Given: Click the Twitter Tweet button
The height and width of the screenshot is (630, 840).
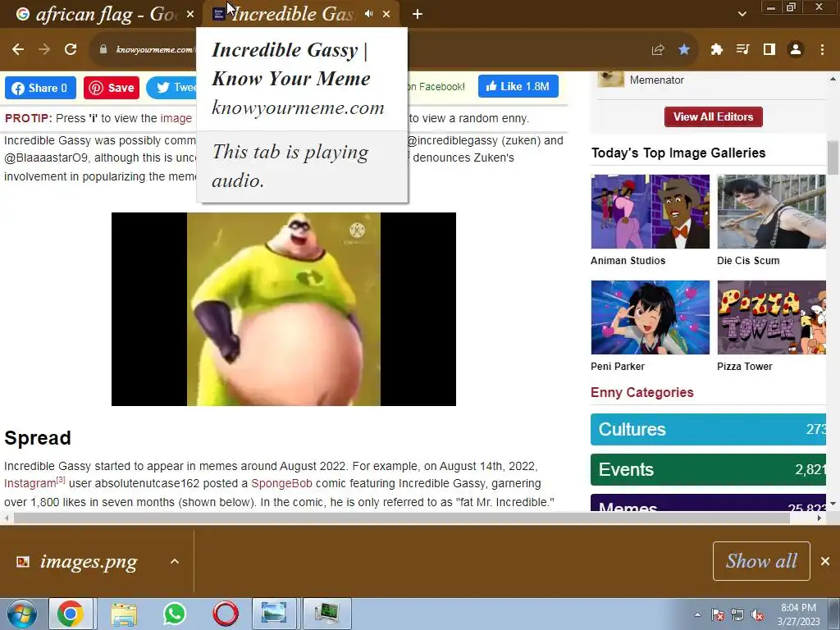Looking at the screenshot, I should (171, 88).
